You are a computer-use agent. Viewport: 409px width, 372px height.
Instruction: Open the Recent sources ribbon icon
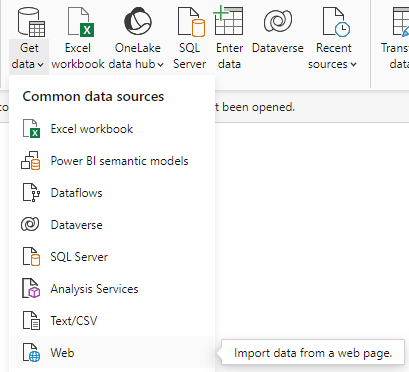[x=336, y=22]
